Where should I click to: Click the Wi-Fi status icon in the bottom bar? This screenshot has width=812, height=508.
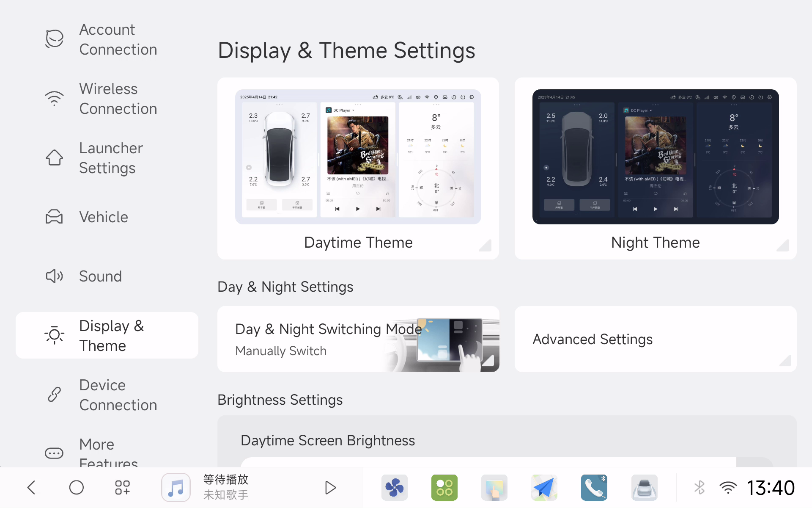click(x=728, y=488)
